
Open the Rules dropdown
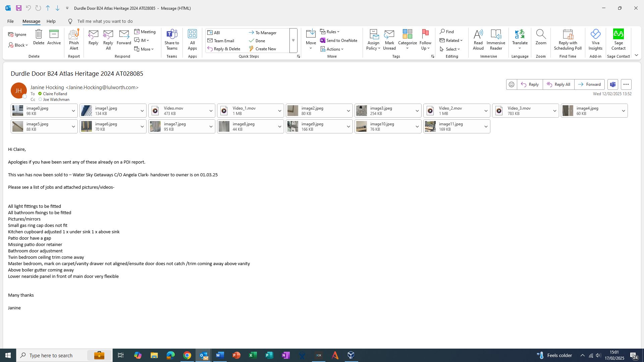click(330, 32)
